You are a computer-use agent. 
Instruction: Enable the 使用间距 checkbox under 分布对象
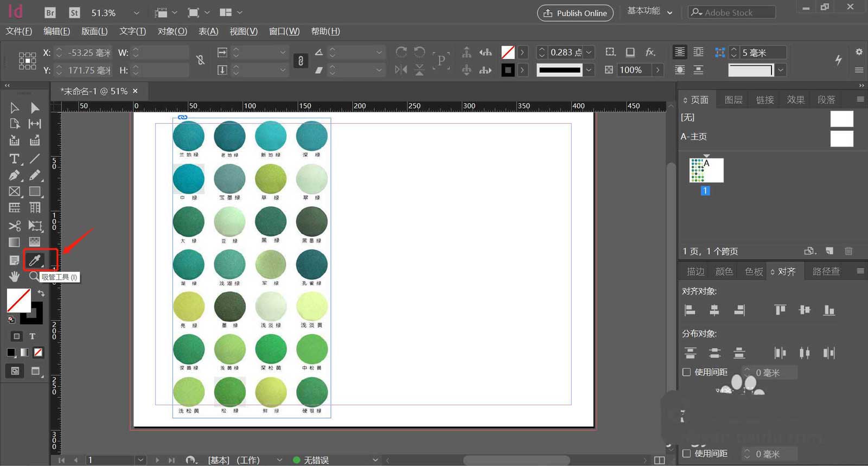[x=687, y=372]
